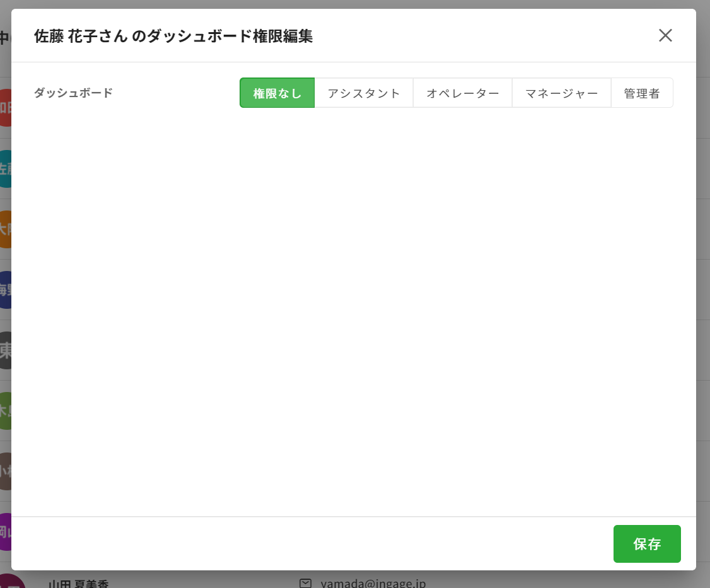Image resolution: width=710 pixels, height=588 pixels.
Task: Click the orange user avatar
Action: 5,229
